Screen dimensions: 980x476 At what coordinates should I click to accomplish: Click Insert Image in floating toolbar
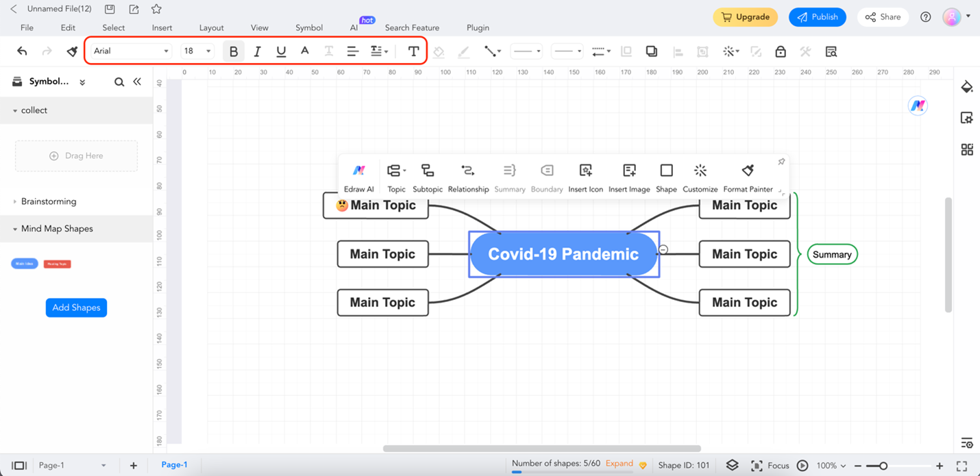[629, 178]
